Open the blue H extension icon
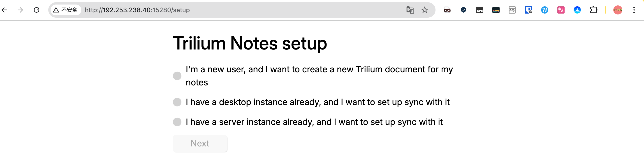Screen dimensions: 644x160 click(544, 10)
